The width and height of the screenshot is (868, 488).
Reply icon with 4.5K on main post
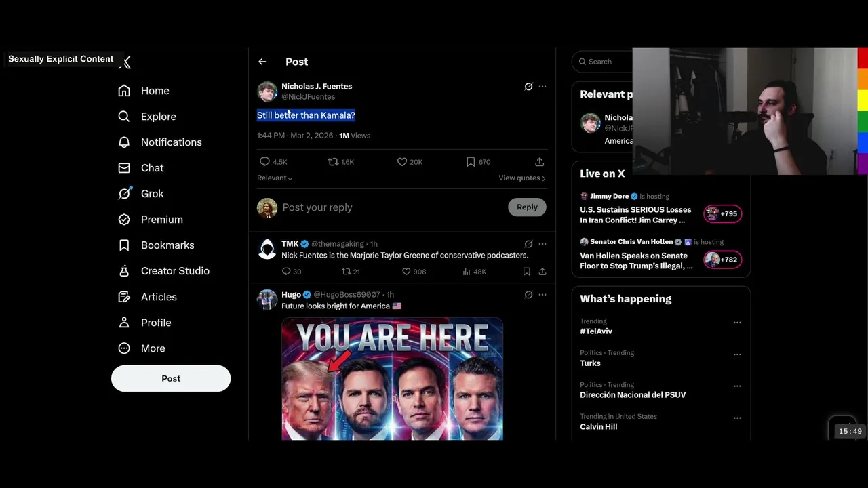264,162
